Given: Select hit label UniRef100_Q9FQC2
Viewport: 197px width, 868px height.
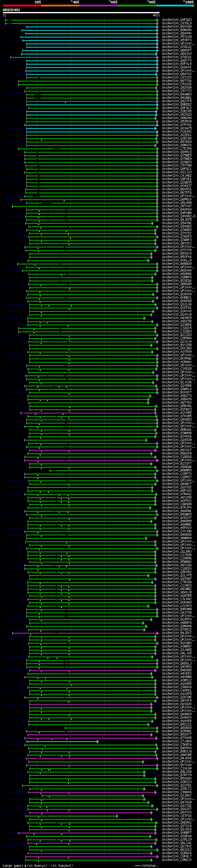Looking at the screenshot, I should tap(177, 108).
